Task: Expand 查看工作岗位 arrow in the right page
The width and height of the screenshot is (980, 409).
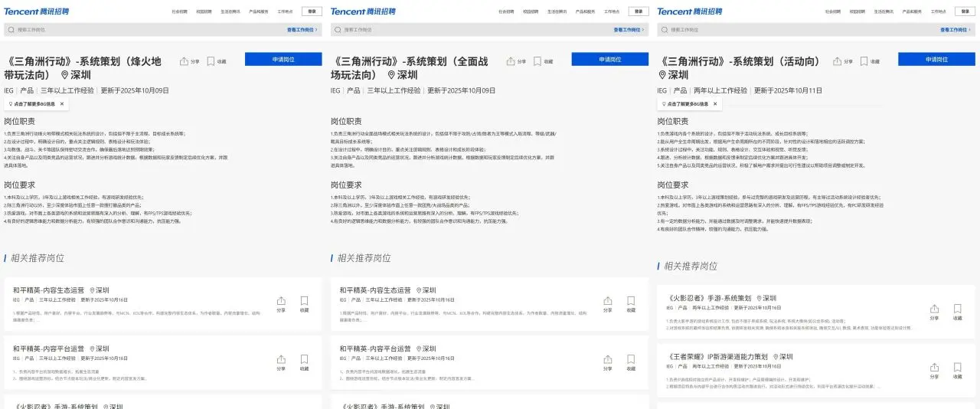Action: point(970,30)
